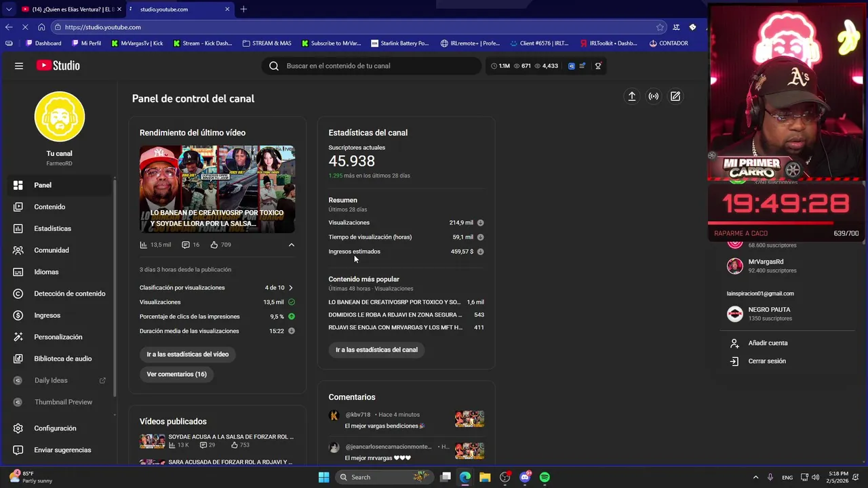Click the upload video icon
This screenshot has width=868, height=488.
click(x=631, y=96)
